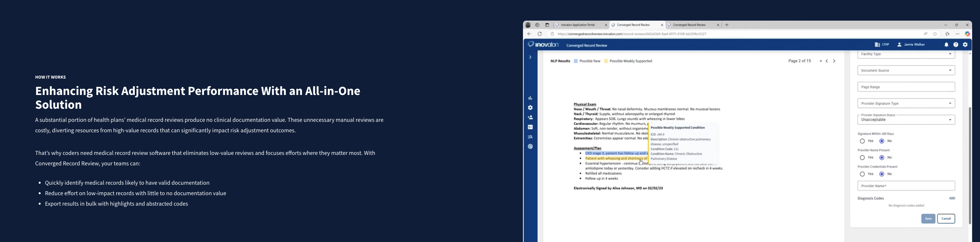Open the bar chart icon in sidebar
Viewport: 980px width, 242px height.
click(530, 98)
